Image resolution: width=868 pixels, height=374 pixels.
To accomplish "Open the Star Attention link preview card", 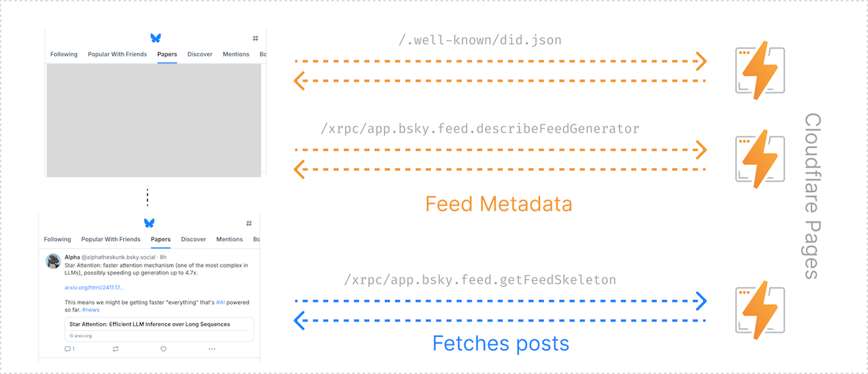I will 159,329.
